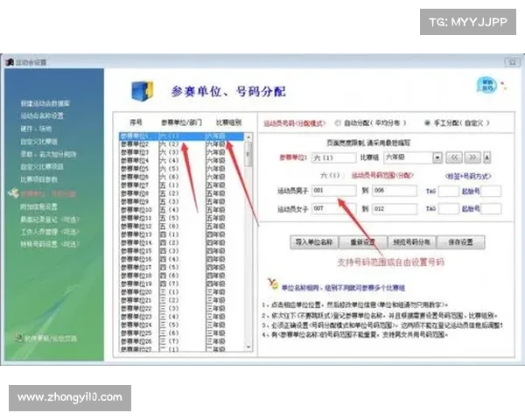Click 重新设置 button
Viewport: 525px width, 420px height.
(x=362, y=242)
